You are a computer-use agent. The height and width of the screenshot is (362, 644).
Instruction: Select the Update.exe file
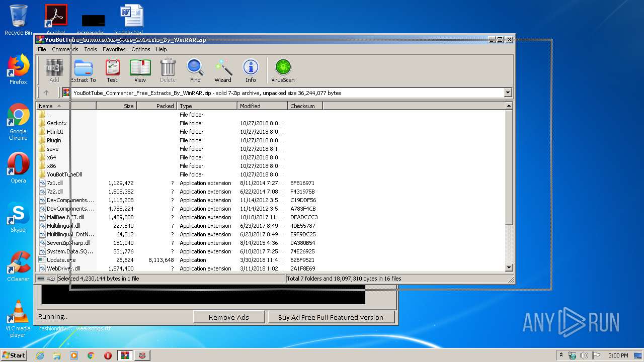coord(61,260)
